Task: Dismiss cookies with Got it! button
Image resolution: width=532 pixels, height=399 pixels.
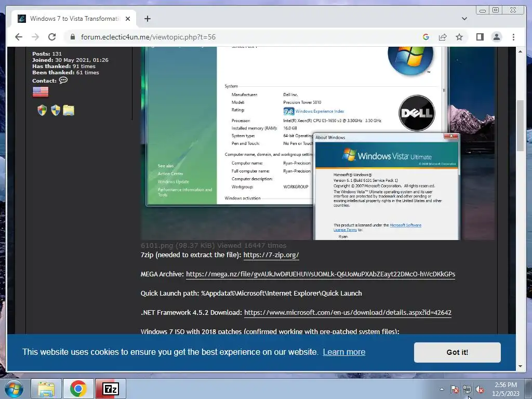Action: pyautogui.click(x=457, y=352)
